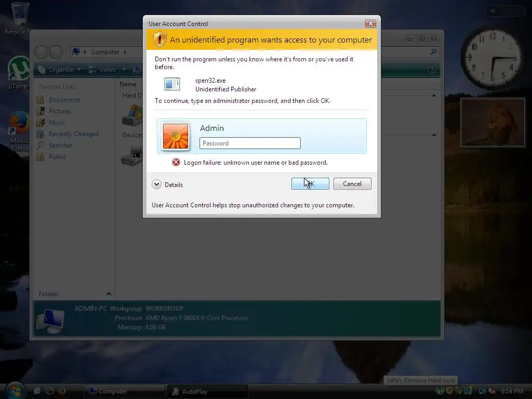
Task: Click the network tray icon
Action: [482, 391]
